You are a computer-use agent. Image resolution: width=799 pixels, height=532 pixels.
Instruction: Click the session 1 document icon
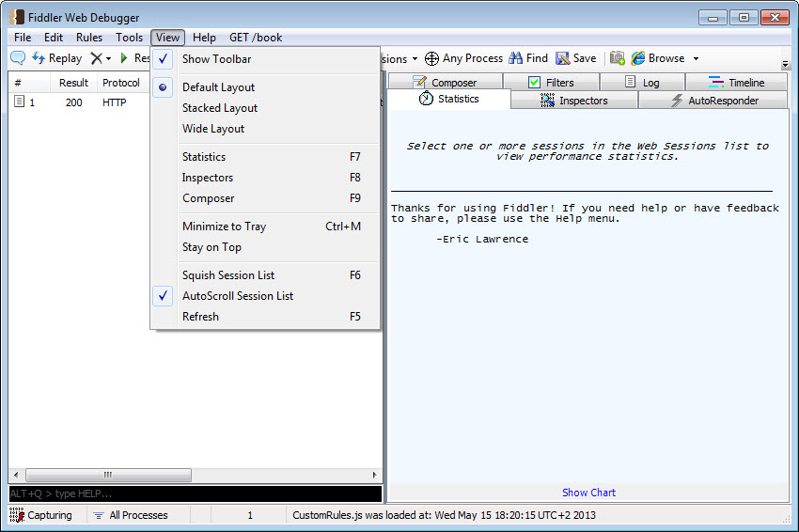pyautogui.click(x=19, y=102)
